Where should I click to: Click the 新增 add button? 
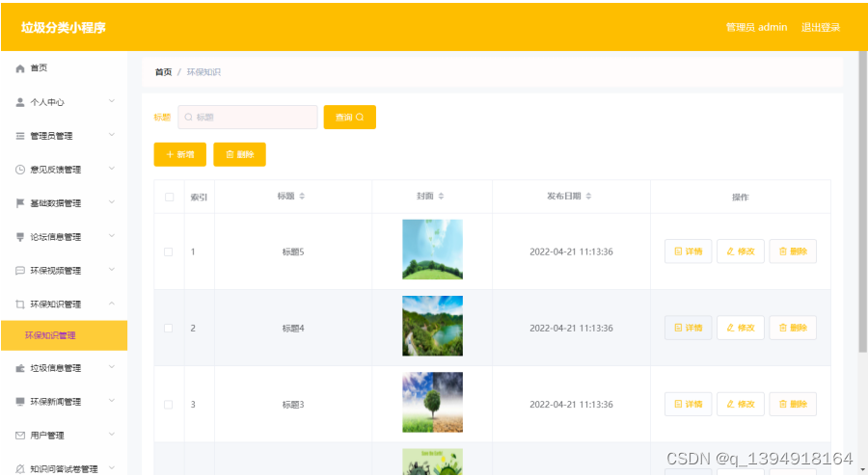[180, 154]
